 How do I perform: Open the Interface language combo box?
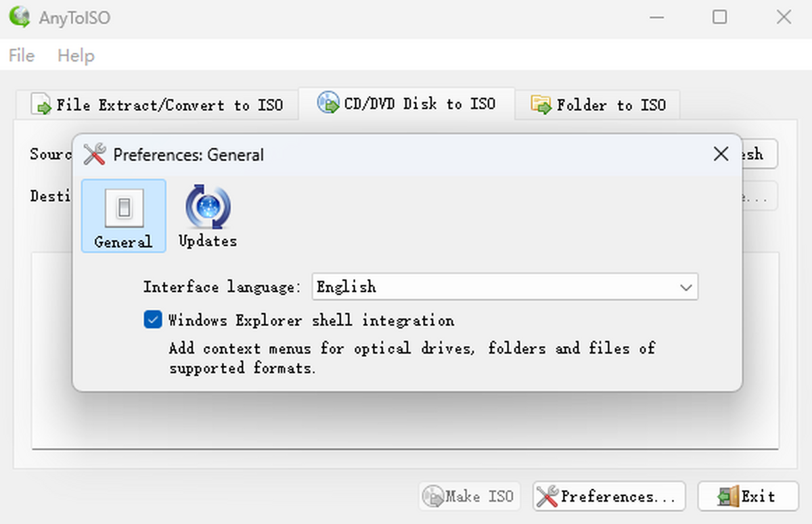coord(504,287)
